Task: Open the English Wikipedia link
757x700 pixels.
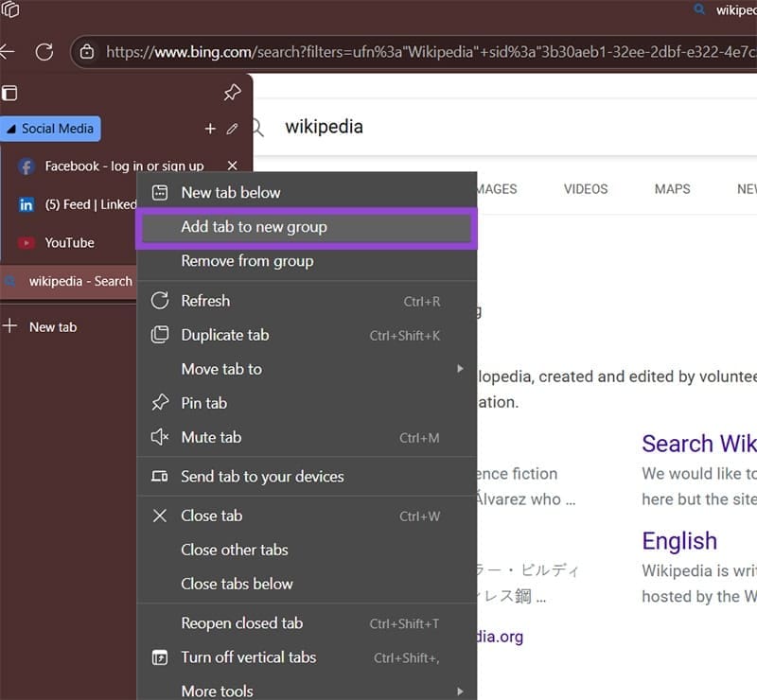Action: click(679, 541)
